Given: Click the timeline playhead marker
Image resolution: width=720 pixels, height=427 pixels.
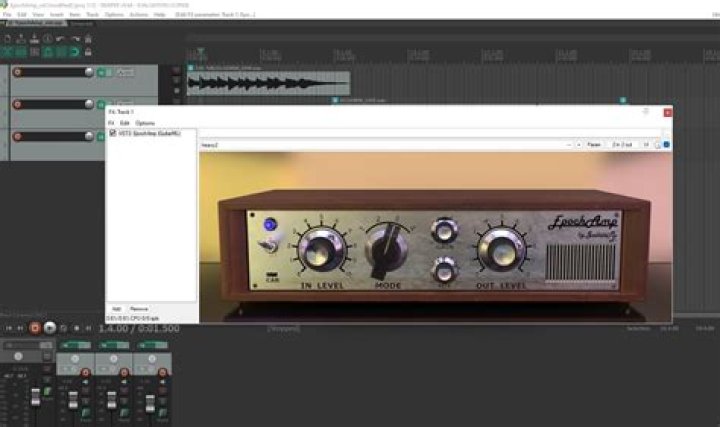Looking at the screenshot, I should click(200, 51).
